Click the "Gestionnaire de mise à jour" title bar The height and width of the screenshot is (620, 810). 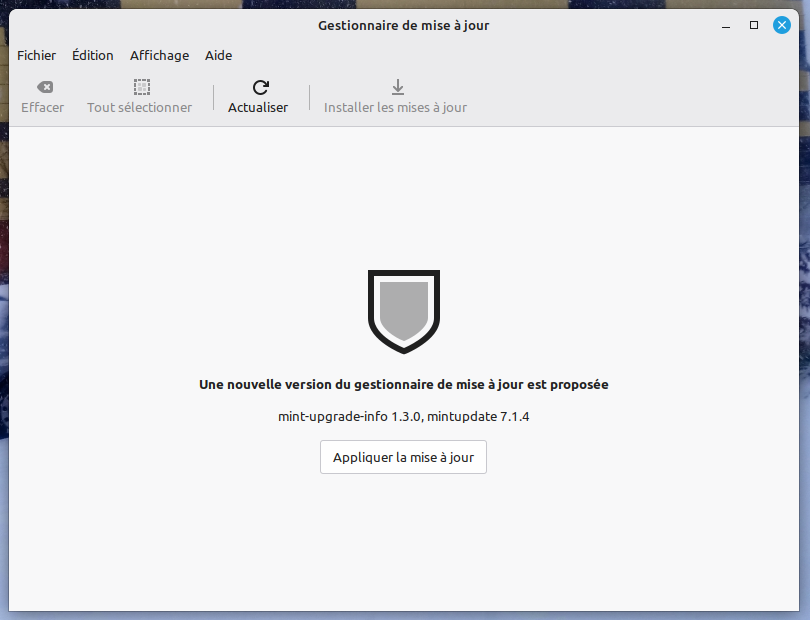pos(403,25)
